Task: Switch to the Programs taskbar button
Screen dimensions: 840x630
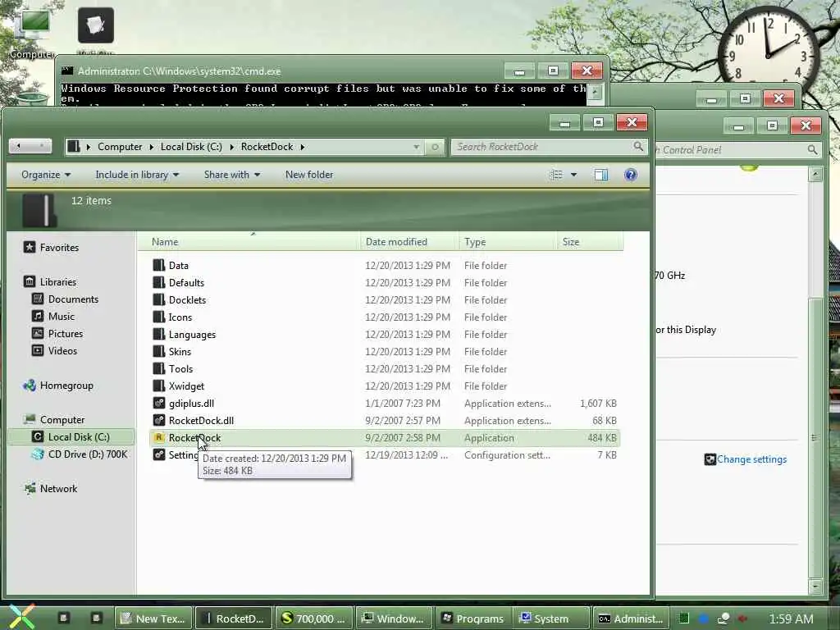Action: pyautogui.click(x=474, y=619)
